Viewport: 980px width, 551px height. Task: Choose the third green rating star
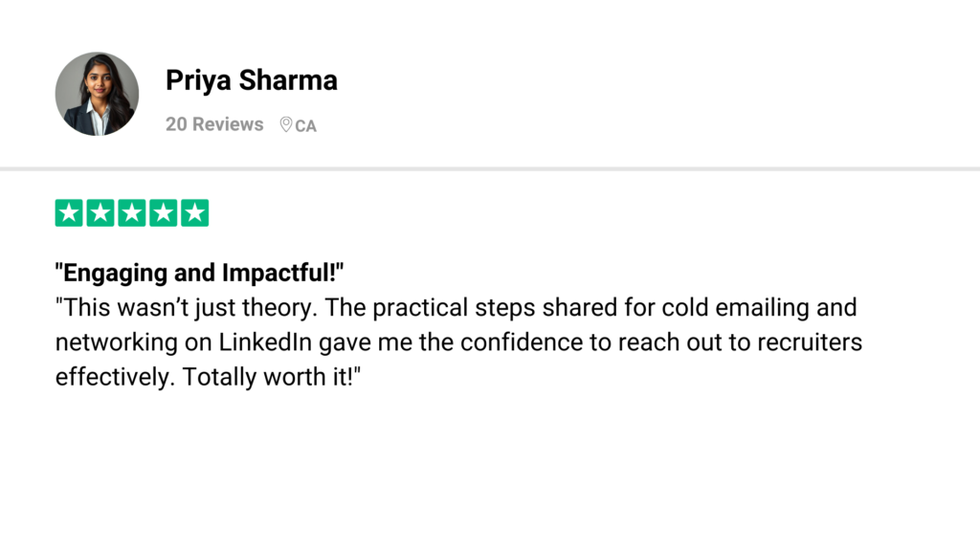(132, 213)
